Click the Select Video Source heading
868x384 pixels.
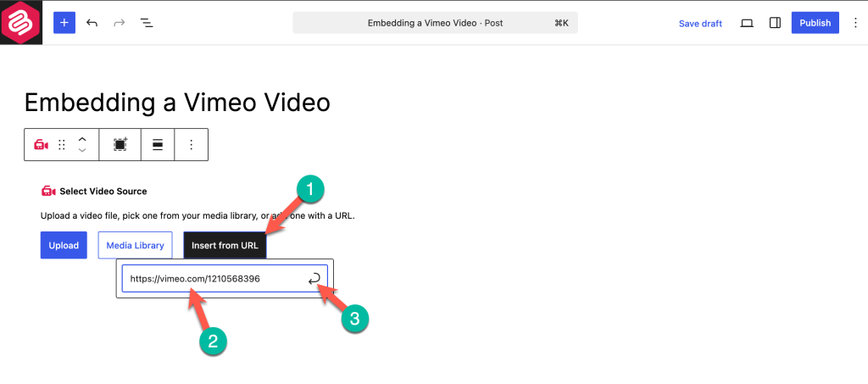103,192
